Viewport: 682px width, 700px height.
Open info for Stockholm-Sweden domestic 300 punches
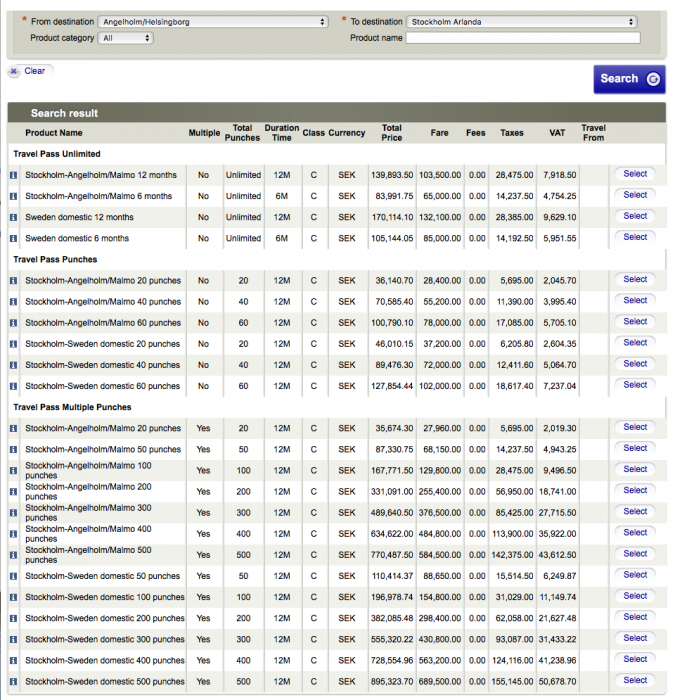[x=14, y=639]
